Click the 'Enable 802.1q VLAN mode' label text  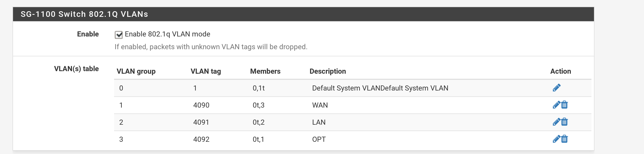coord(167,34)
